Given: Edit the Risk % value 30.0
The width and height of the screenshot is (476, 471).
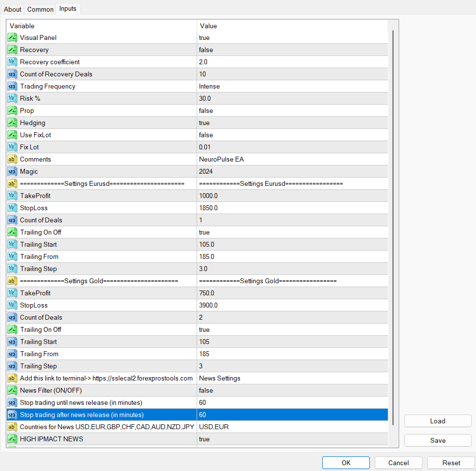Looking at the screenshot, I should pos(293,98).
